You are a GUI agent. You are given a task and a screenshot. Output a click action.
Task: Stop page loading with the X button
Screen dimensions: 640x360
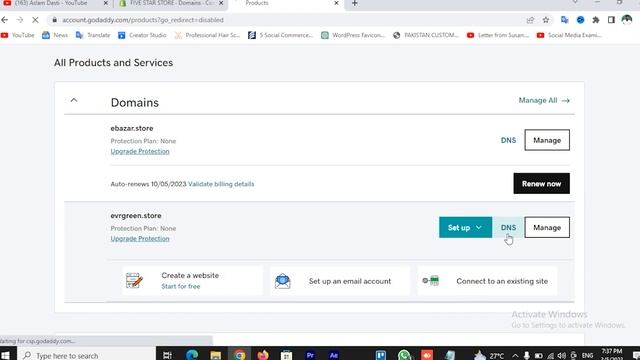35,20
